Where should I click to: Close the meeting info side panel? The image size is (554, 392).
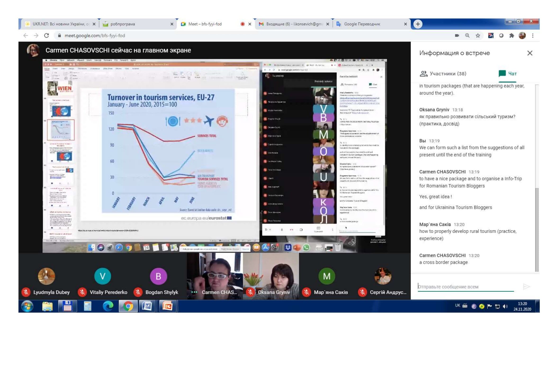pyautogui.click(x=530, y=53)
